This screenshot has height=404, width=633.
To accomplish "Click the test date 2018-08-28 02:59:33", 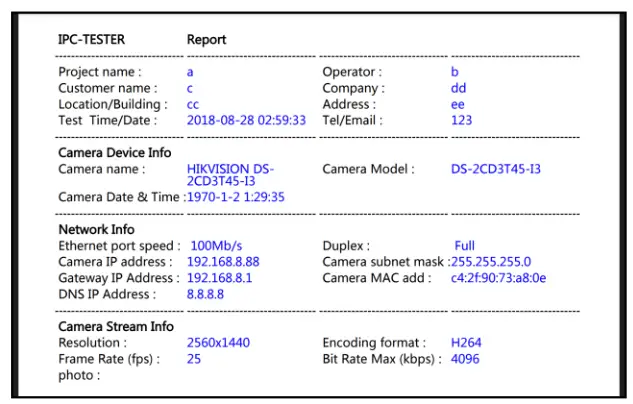I will point(246,120).
